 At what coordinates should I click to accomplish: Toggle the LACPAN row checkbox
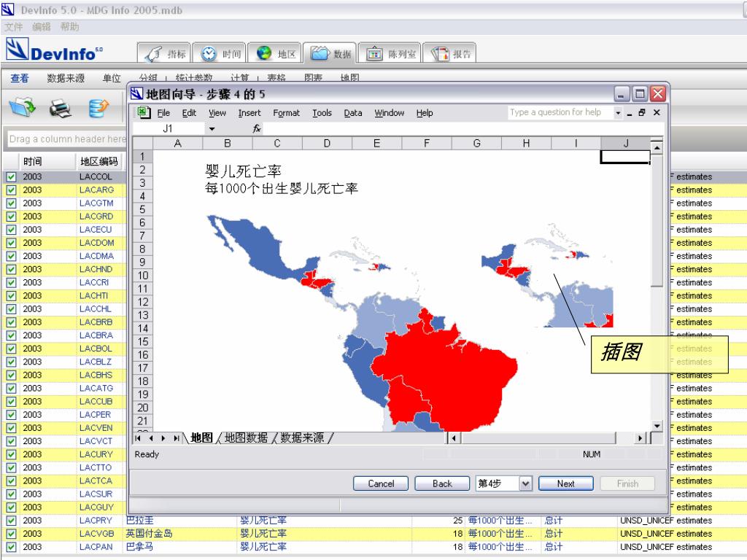[11, 548]
